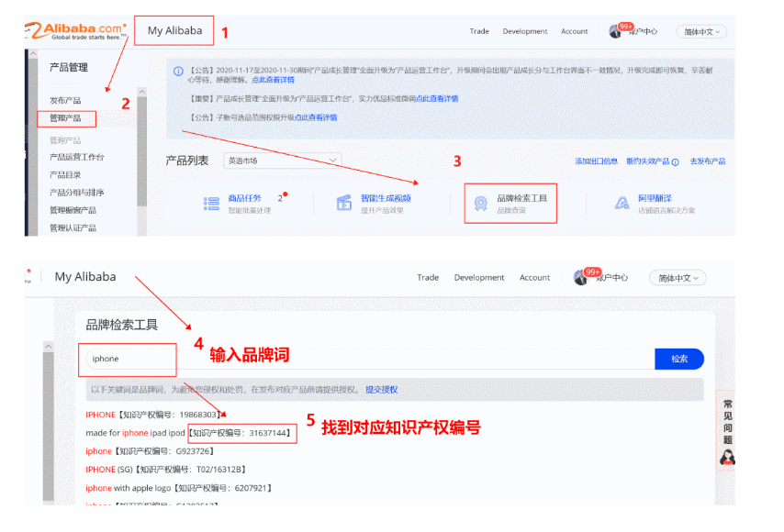Click the 添加出口信息 link
The image size is (784, 532).
point(596,161)
